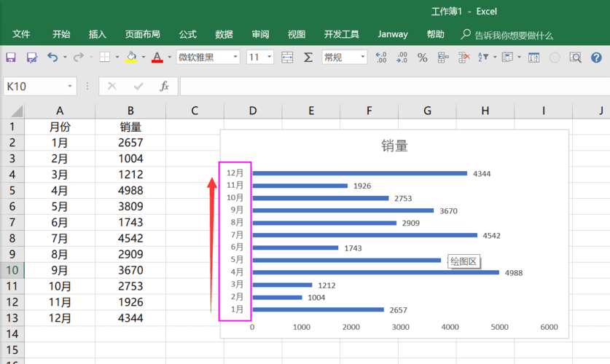The height and width of the screenshot is (364, 610).
Task: Insert AutoSum with the sigma icon
Action: click(308, 58)
